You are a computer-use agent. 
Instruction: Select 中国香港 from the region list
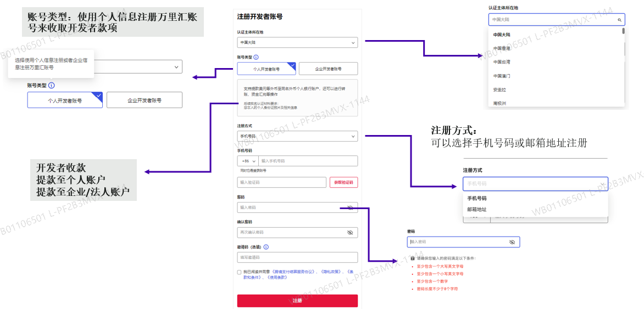[502, 48]
